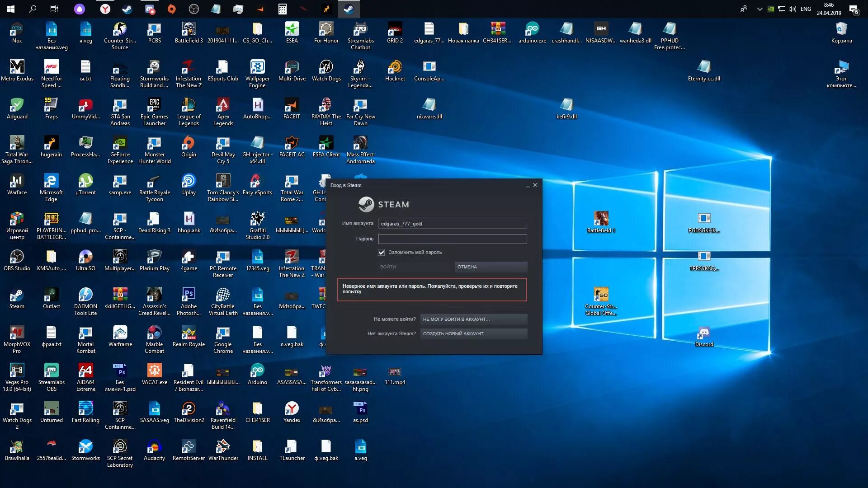
Task: Open the PAYDAY The Heist icon
Action: (326, 112)
